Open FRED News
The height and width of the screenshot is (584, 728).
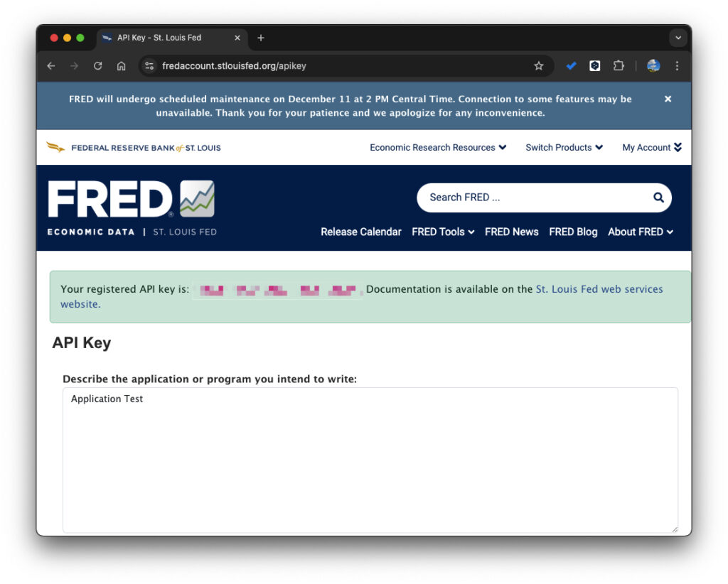(x=512, y=232)
